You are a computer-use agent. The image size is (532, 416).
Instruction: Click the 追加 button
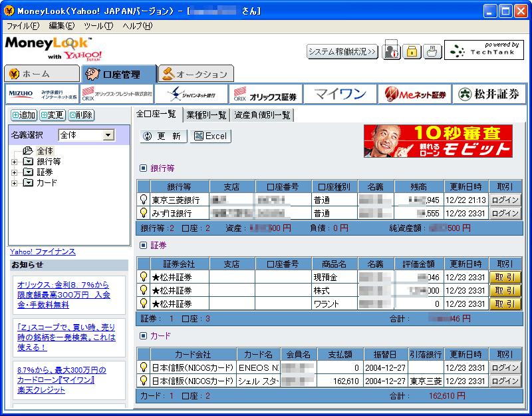(24, 115)
